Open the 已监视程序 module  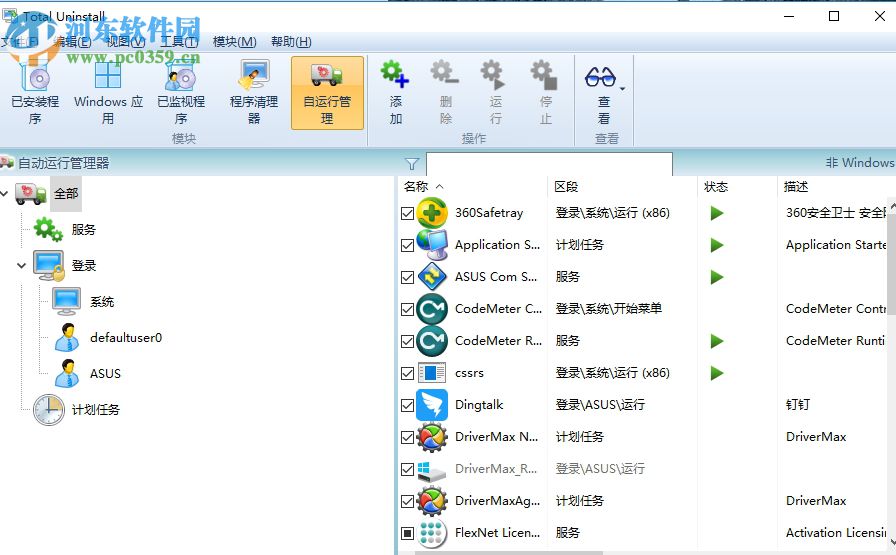181,93
